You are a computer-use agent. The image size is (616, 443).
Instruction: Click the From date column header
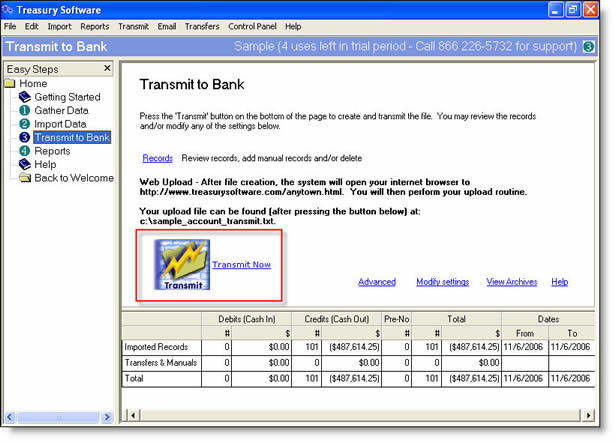(525, 333)
